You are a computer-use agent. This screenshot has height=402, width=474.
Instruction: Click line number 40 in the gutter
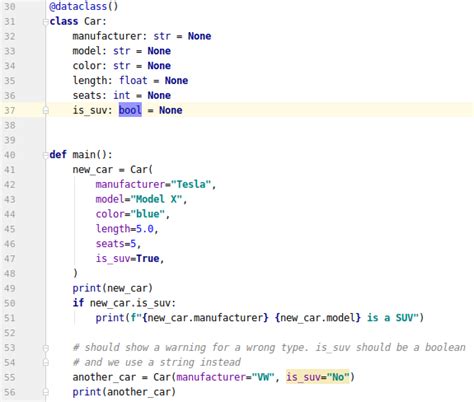(10, 155)
